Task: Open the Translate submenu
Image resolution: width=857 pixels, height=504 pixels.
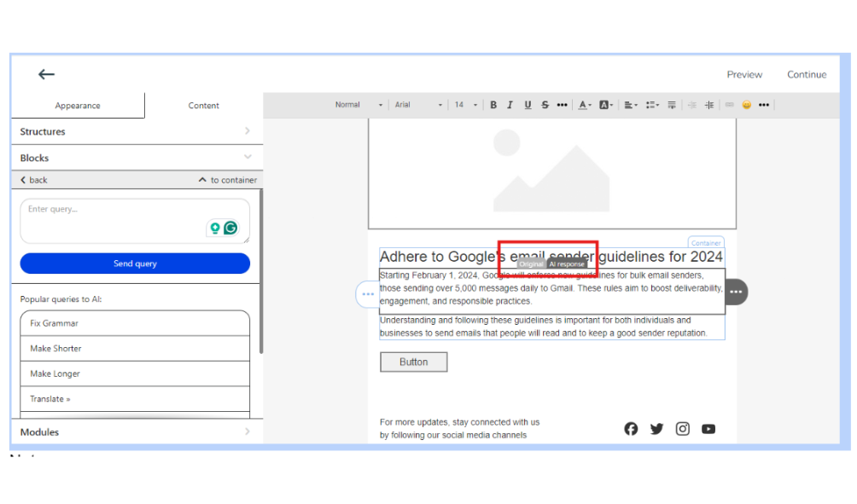Action: pyautogui.click(x=135, y=398)
